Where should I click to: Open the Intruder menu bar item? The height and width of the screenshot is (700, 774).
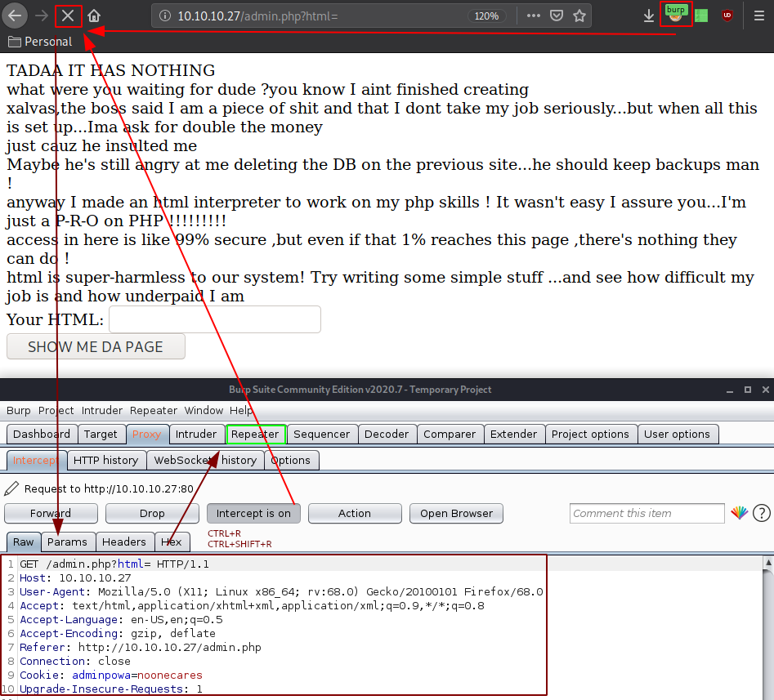(101, 410)
